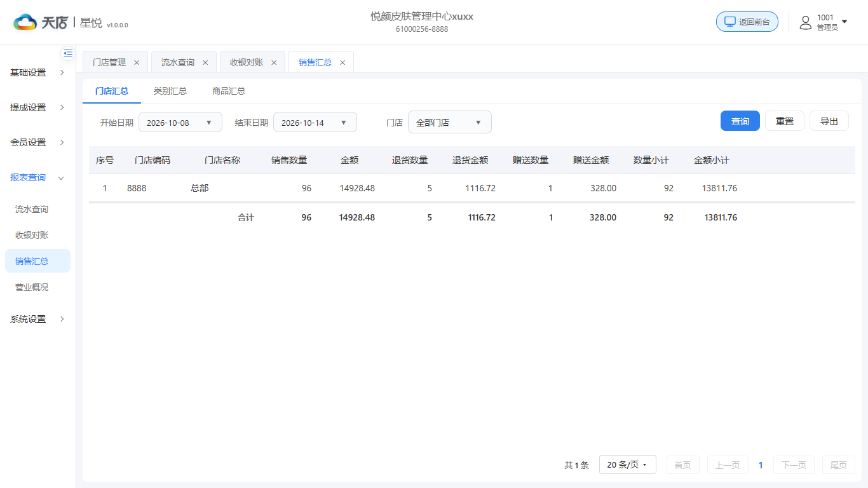Click 1116.72 in the 合计 row
Image resolution: width=868 pixels, height=488 pixels.
pyautogui.click(x=482, y=217)
